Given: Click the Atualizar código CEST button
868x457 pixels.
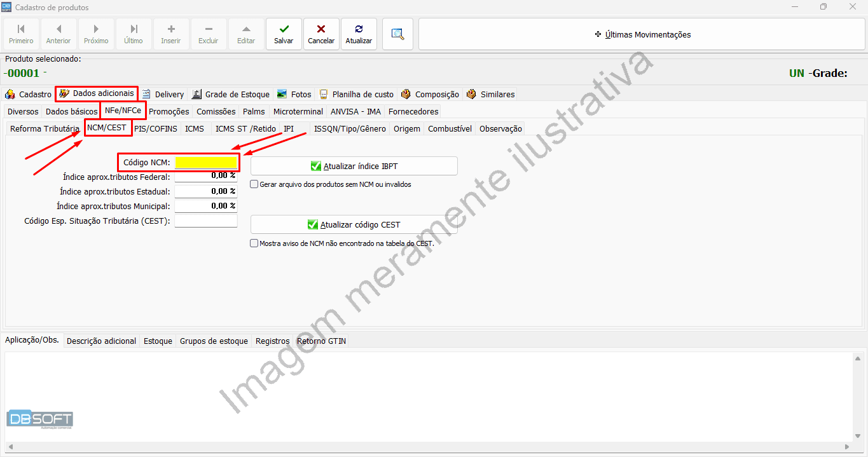Looking at the screenshot, I should click(354, 224).
